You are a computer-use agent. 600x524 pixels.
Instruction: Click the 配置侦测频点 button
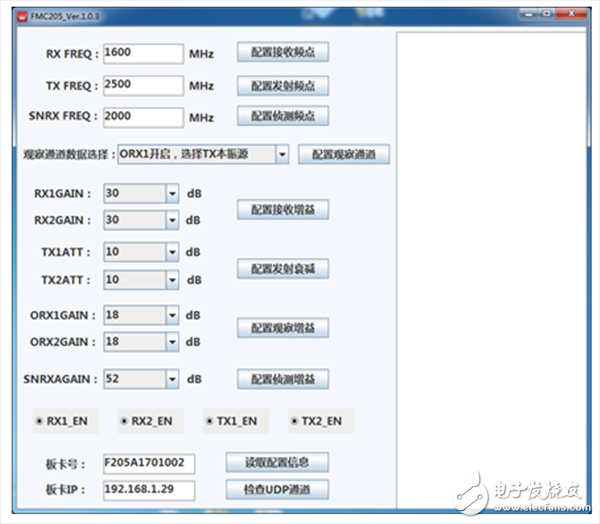pyautogui.click(x=283, y=116)
